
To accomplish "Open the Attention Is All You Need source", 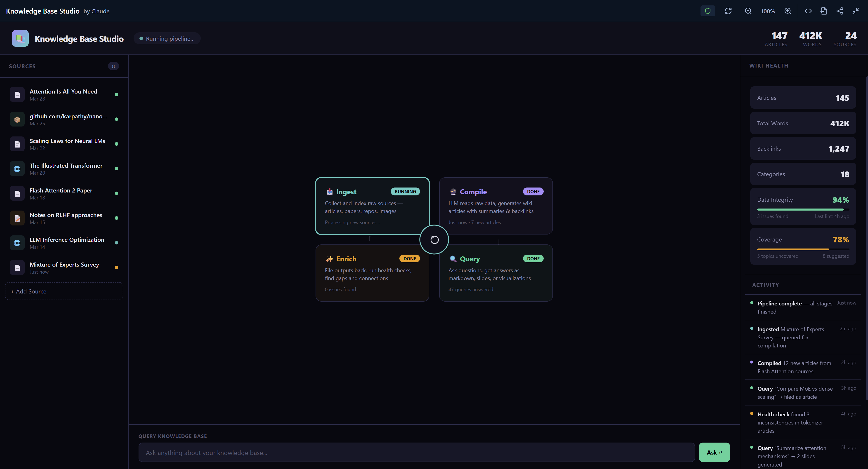I will pyautogui.click(x=63, y=95).
